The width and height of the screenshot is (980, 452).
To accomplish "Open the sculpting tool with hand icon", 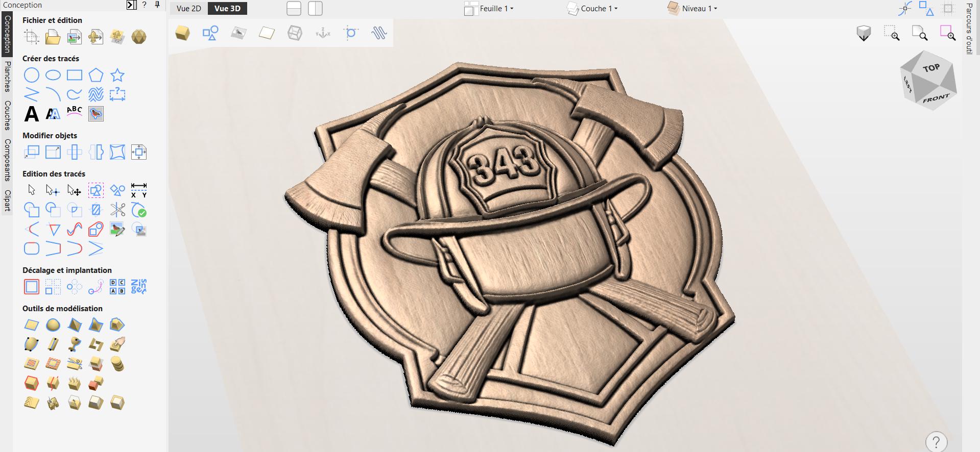I will 117,344.
